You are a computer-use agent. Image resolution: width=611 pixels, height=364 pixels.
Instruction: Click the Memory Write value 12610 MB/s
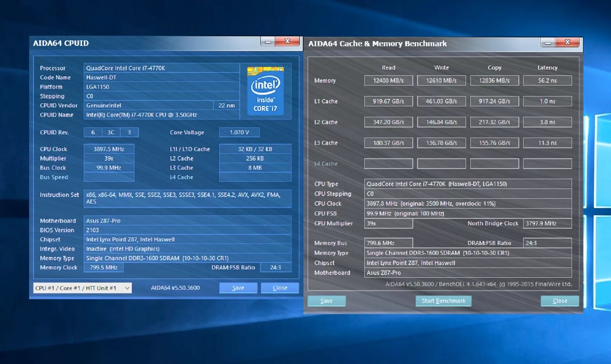pyautogui.click(x=441, y=80)
